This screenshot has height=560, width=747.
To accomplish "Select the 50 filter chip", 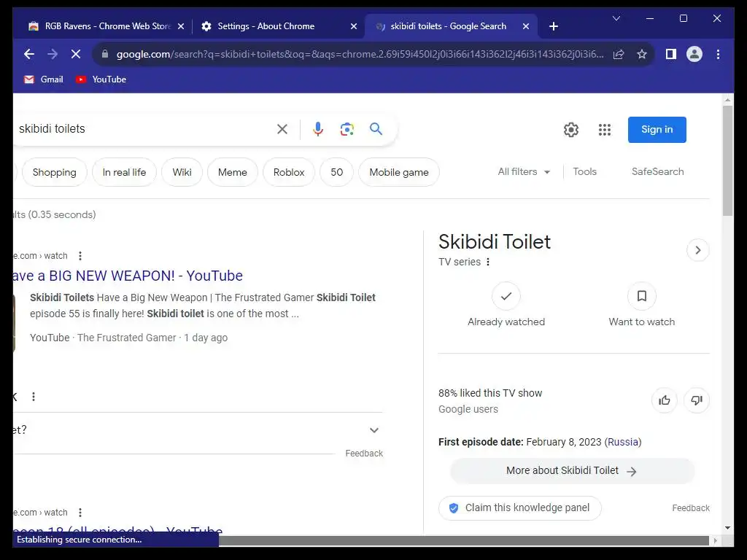I will tap(337, 172).
